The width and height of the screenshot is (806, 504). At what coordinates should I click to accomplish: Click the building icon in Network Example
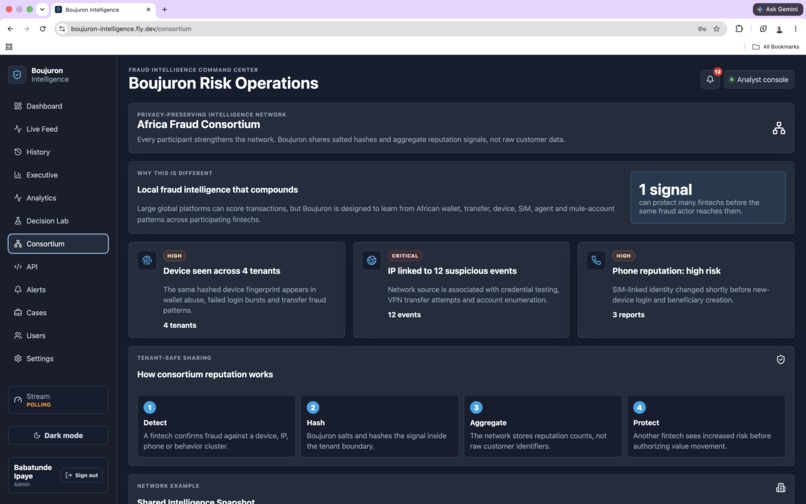[780, 488]
